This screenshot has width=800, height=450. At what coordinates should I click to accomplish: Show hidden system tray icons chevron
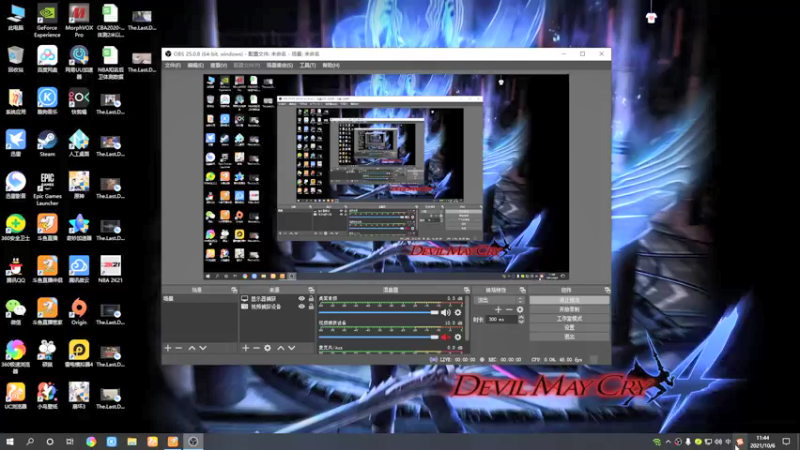pyautogui.click(x=668, y=442)
